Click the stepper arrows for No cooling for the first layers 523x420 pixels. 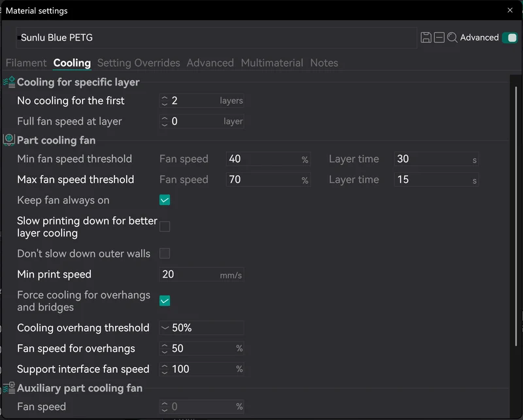click(x=165, y=101)
